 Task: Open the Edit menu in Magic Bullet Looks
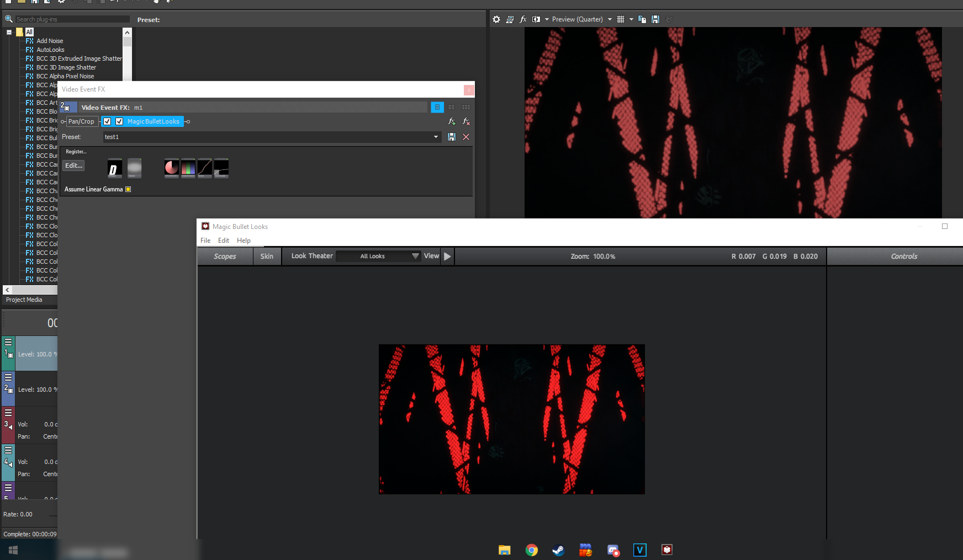[x=224, y=241]
